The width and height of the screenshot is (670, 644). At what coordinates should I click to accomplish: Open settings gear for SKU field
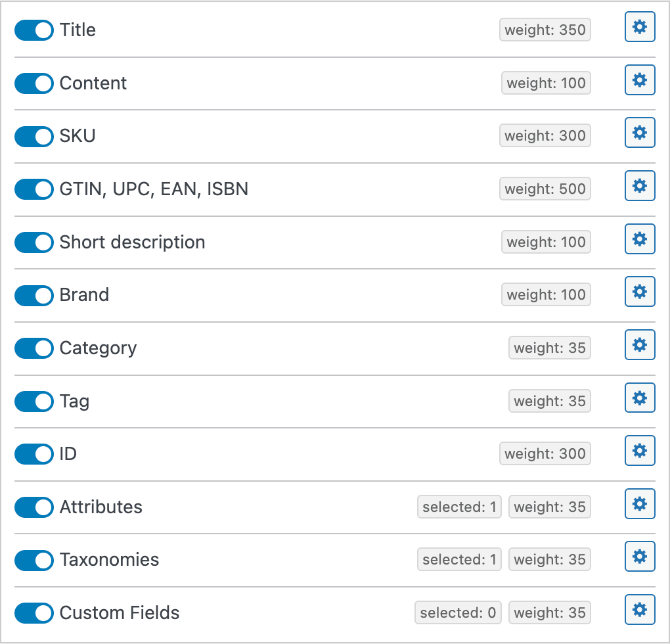pyautogui.click(x=640, y=132)
